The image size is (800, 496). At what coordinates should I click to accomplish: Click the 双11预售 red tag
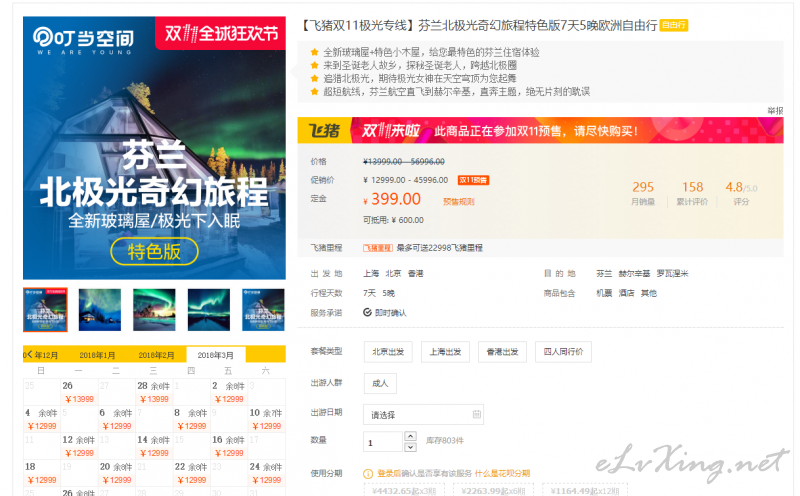point(473,180)
